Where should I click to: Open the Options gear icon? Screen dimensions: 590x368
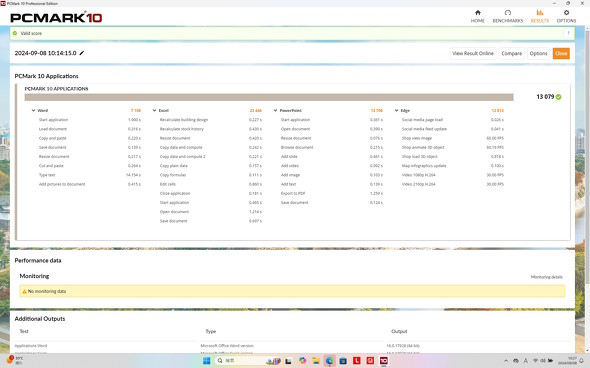coord(566,13)
